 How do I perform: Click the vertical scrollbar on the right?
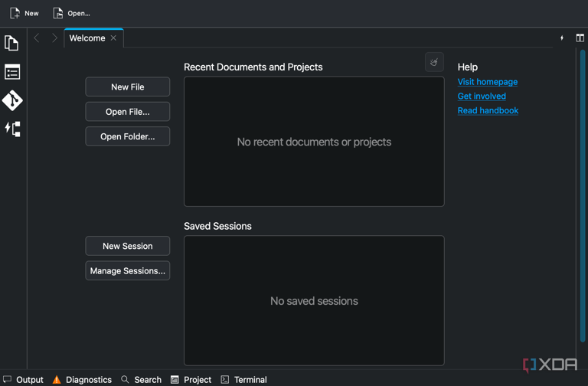(583, 196)
